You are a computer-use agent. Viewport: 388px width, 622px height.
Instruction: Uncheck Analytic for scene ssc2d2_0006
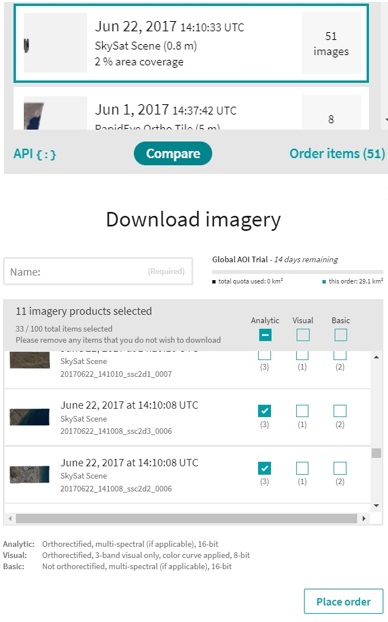click(x=265, y=468)
